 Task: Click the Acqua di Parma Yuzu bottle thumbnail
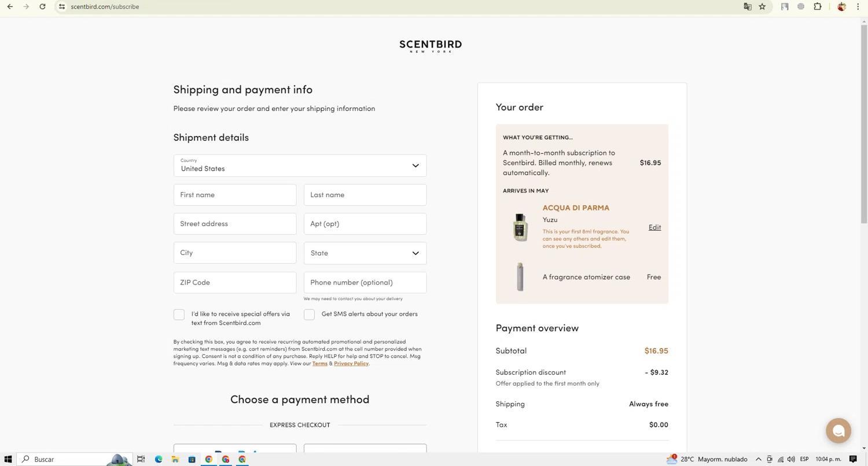520,227
